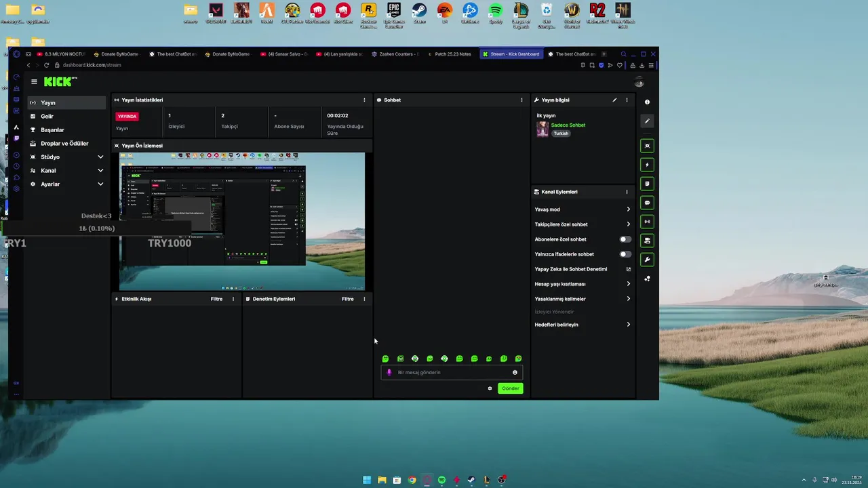This screenshot has height=488, width=868.
Task: Open Filtre in Denetim Eylemleri panel
Action: point(347,299)
